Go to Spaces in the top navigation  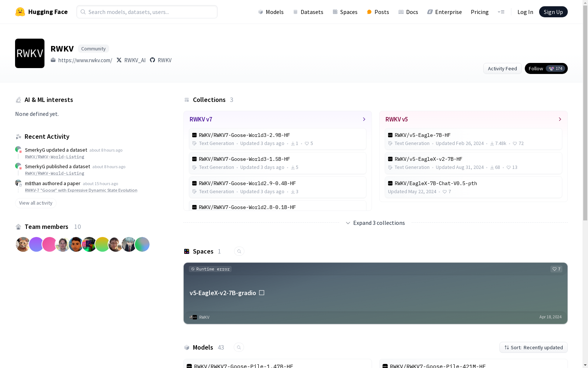point(345,12)
